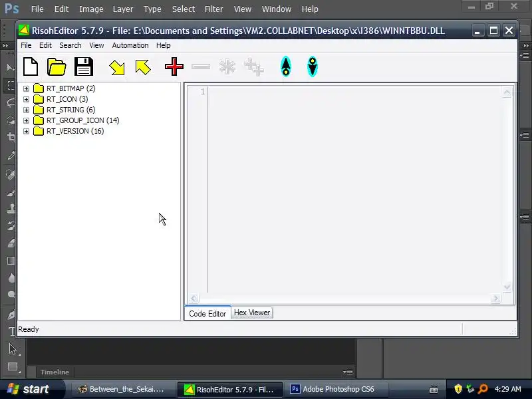
Task: Switch to the Hex Viewer tab
Action: coord(252,313)
